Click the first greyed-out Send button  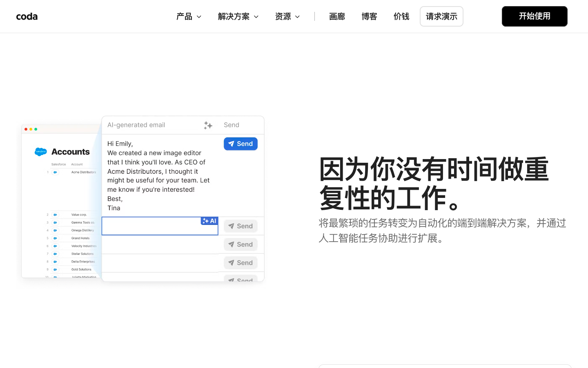click(241, 226)
